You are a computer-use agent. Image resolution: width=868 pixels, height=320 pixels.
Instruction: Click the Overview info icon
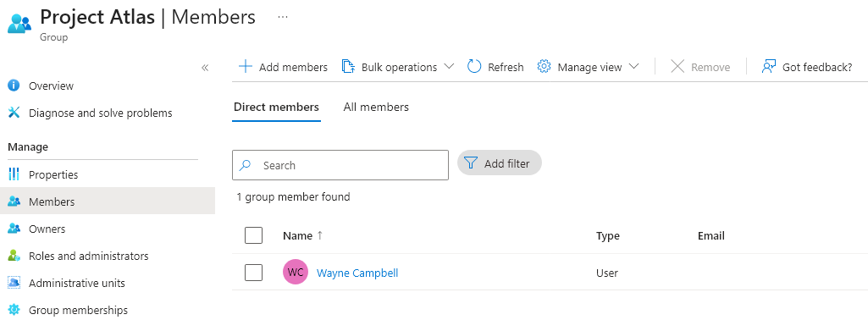click(14, 86)
